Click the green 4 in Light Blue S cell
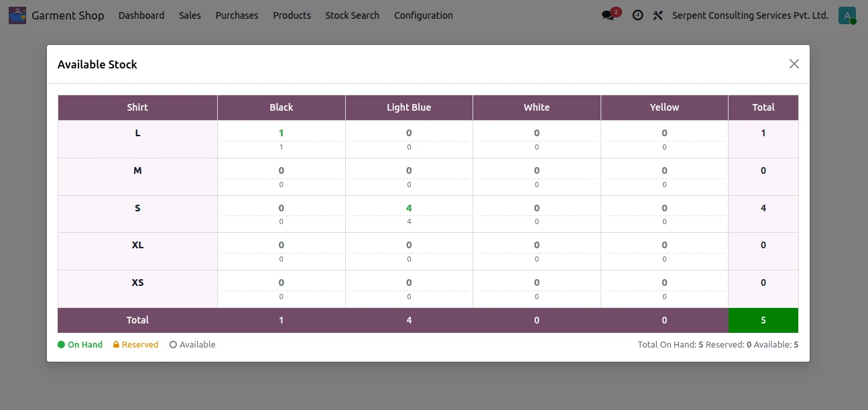The height and width of the screenshot is (410, 868). [x=409, y=208]
